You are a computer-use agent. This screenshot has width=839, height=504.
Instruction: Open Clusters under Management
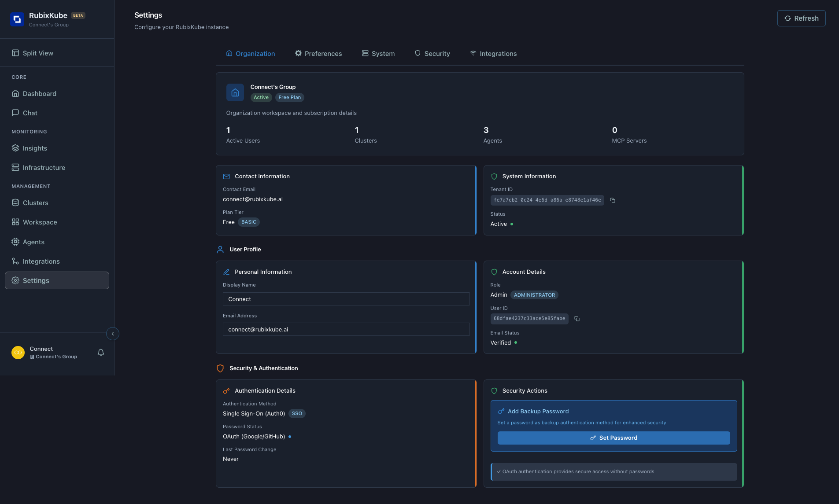click(36, 202)
